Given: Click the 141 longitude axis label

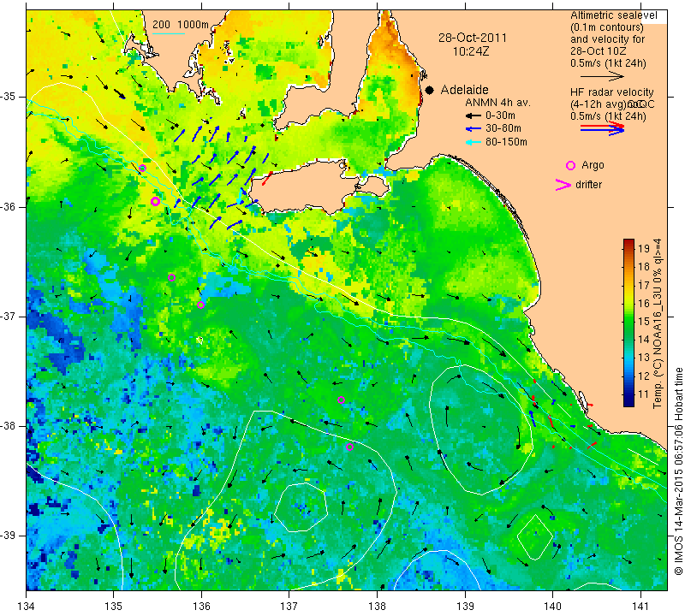Looking at the screenshot, I should (640, 607).
